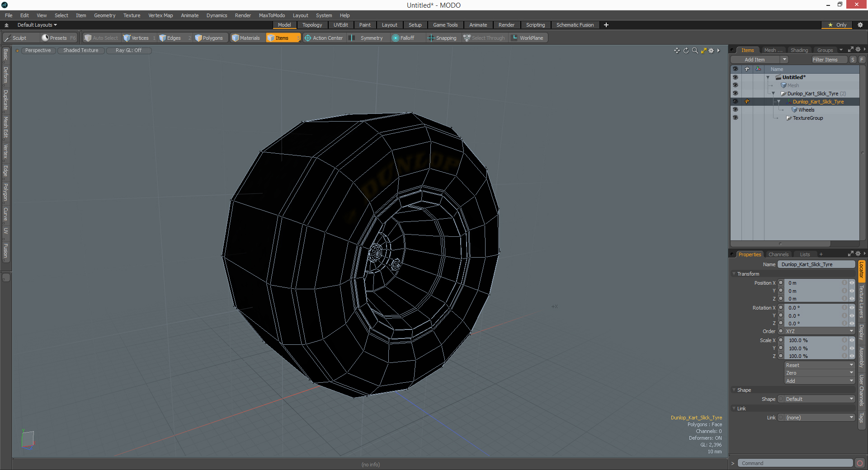Click the Add Item button

(x=755, y=60)
